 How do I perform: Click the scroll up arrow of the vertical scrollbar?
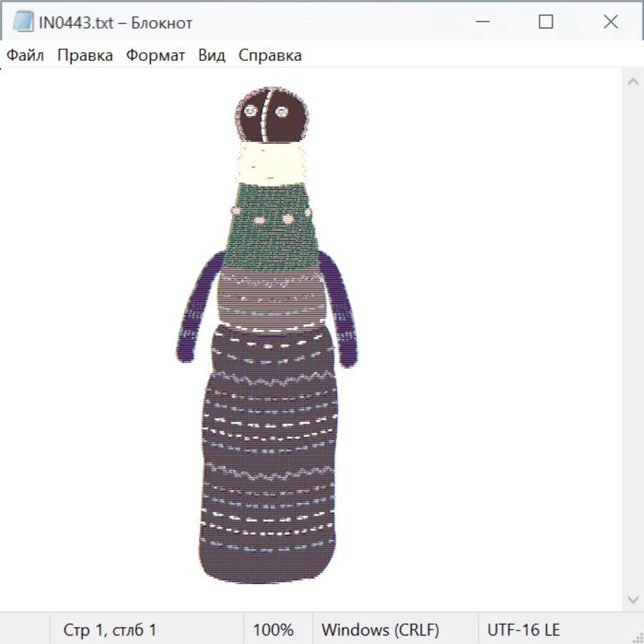633,82
